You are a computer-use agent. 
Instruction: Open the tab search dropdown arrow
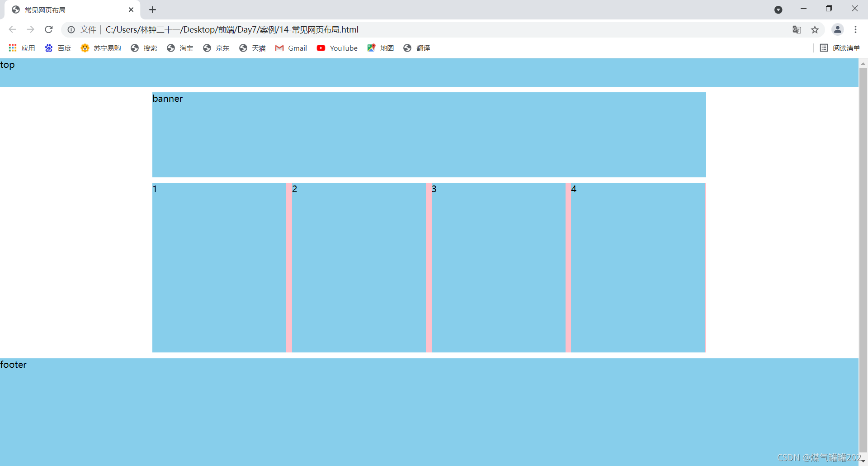click(778, 10)
